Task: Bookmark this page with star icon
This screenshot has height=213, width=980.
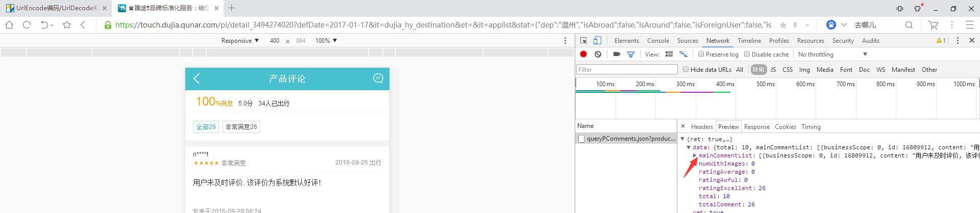Action: pyautogui.click(x=67, y=24)
